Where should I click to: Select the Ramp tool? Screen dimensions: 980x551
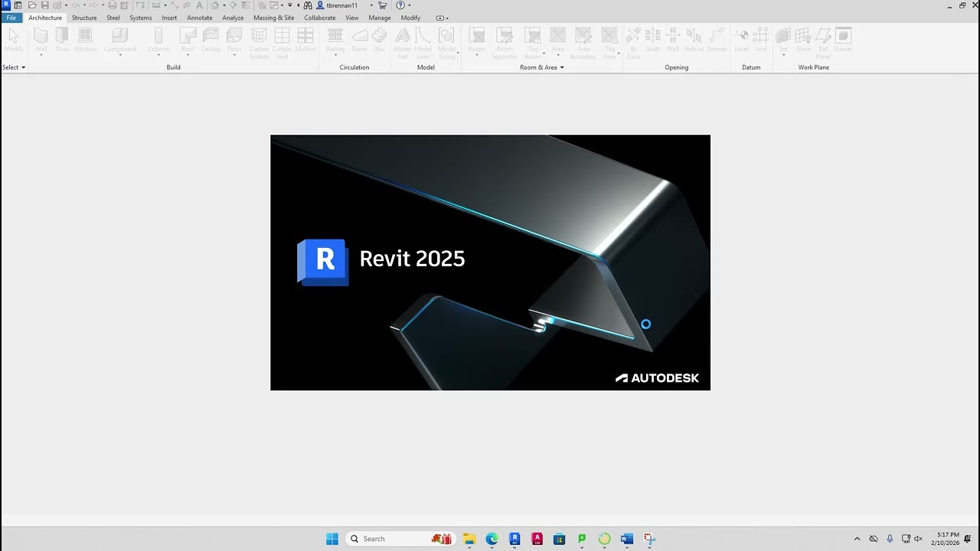[x=360, y=41]
